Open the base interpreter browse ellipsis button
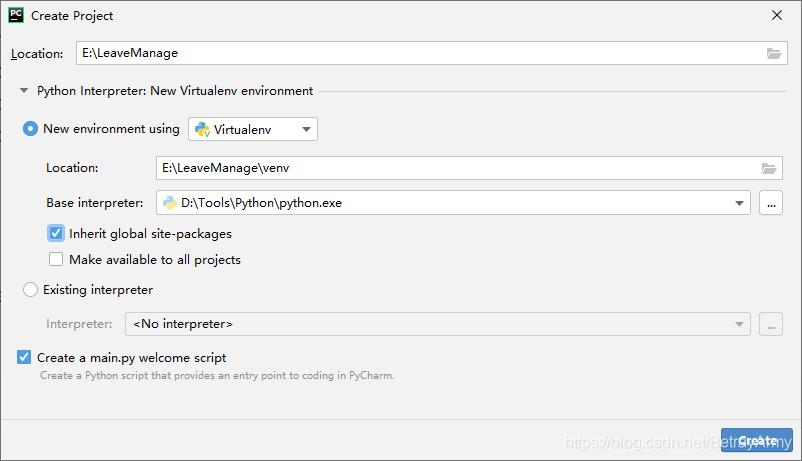Viewport: 802px width, 461px height. pos(771,203)
